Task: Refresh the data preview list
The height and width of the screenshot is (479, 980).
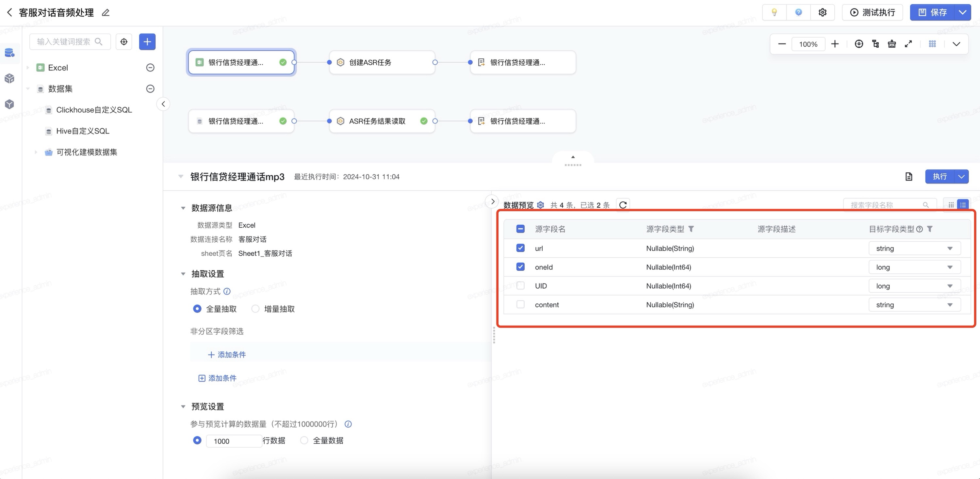Action: coord(623,205)
